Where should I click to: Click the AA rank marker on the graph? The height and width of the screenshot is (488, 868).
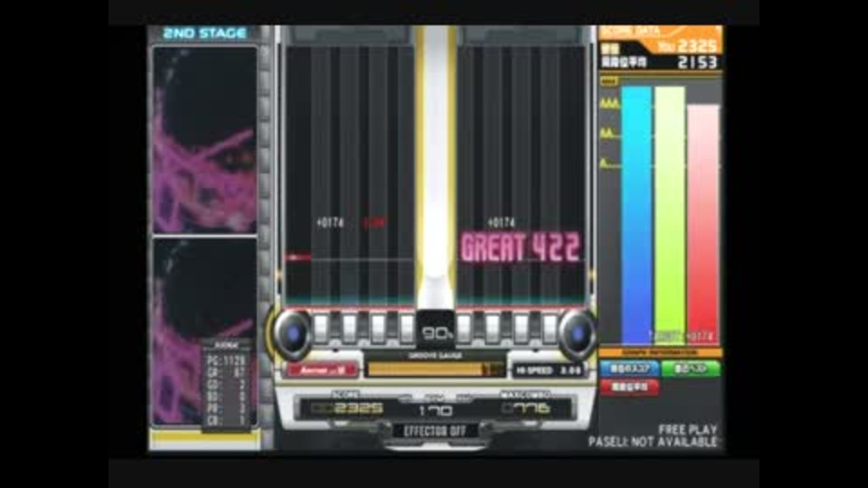click(609, 134)
